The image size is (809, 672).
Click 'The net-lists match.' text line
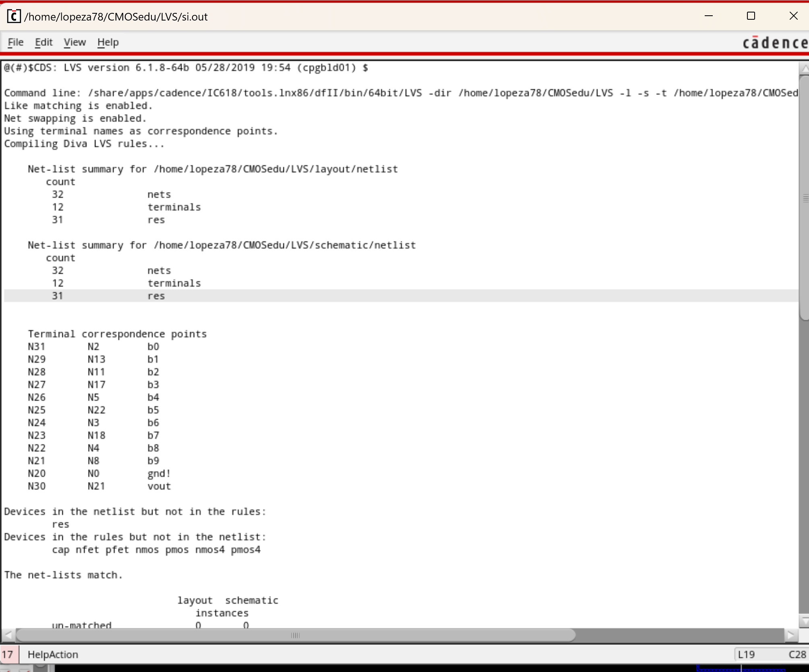[63, 575]
